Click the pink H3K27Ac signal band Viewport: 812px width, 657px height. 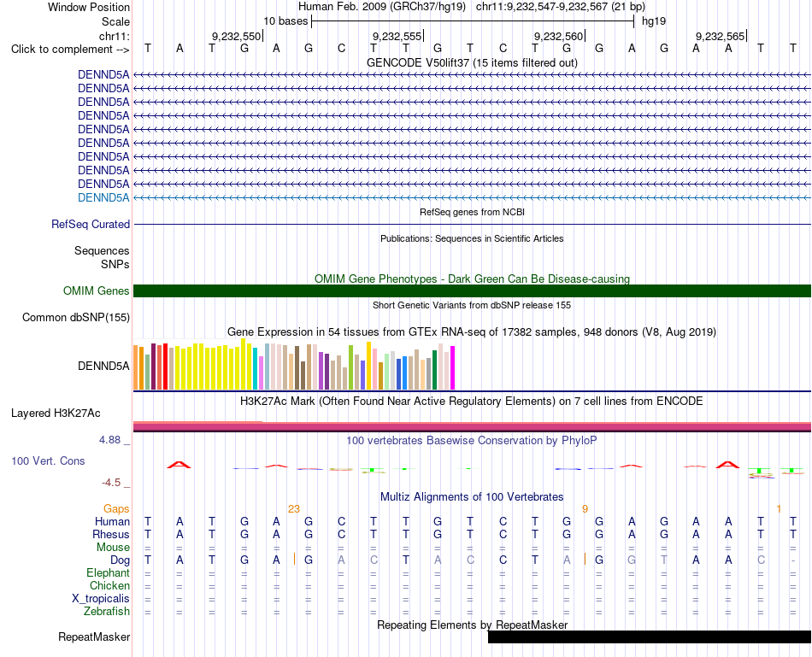click(x=472, y=427)
